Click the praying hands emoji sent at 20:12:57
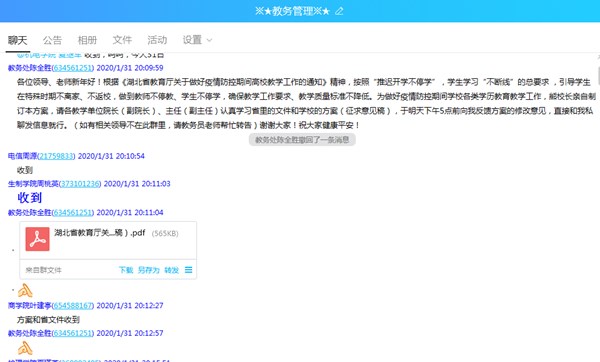 (x=25, y=348)
